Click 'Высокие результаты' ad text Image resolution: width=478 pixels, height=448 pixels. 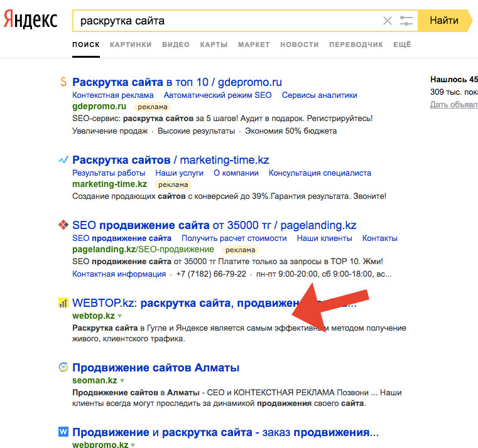point(197,131)
